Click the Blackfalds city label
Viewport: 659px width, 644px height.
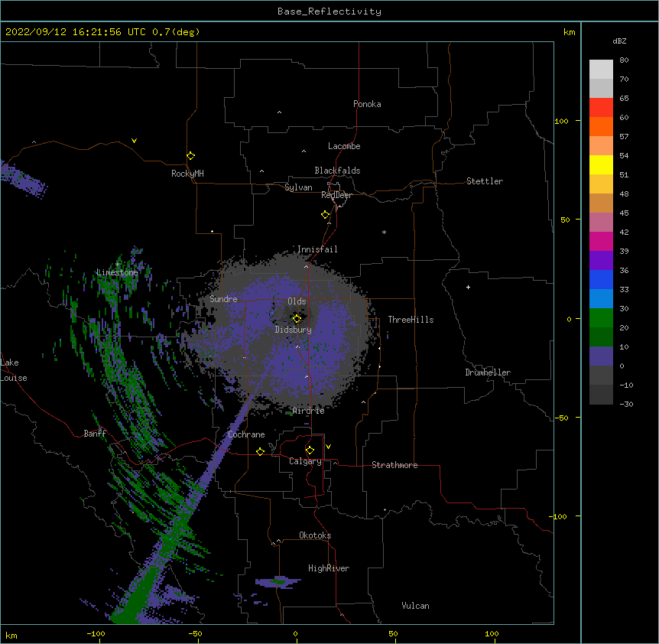(x=337, y=171)
